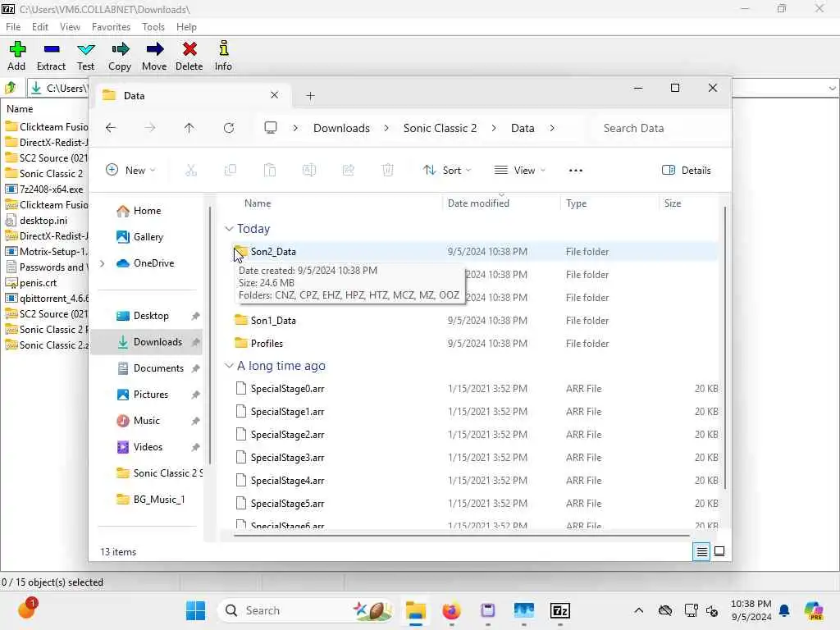
Task: Refresh the Data folder view
Action: click(229, 128)
